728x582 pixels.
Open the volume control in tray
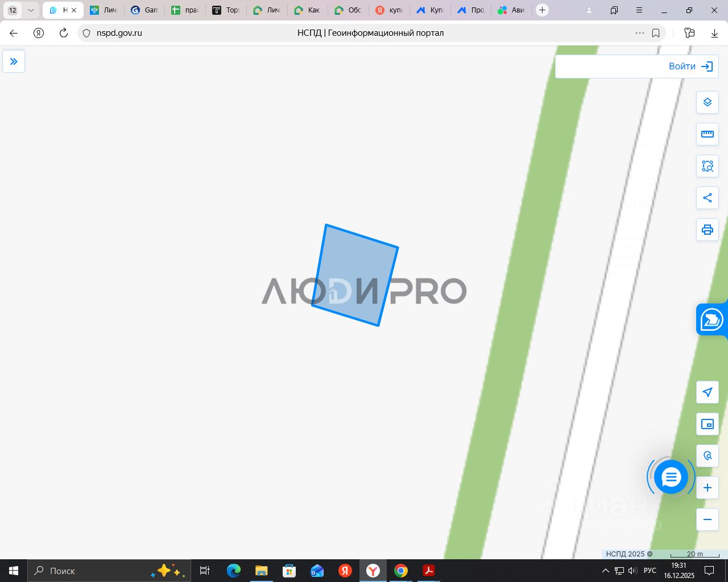pyautogui.click(x=632, y=571)
